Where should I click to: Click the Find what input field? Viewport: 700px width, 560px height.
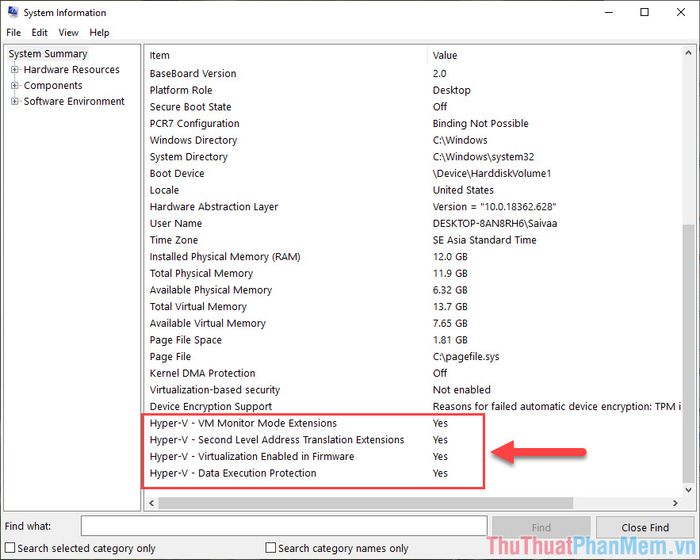click(284, 526)
